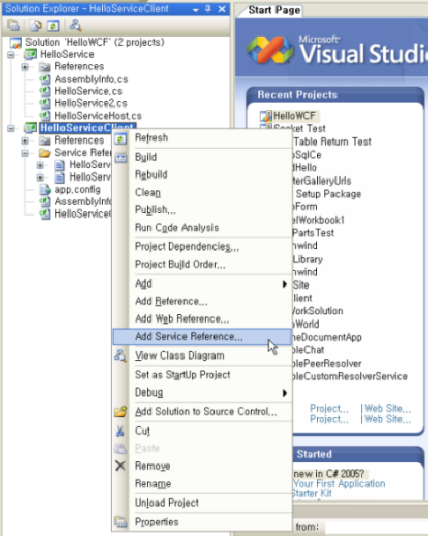The image size is (428, 536).
Task: Click the Service References folder icon
Action: point(44,152)
